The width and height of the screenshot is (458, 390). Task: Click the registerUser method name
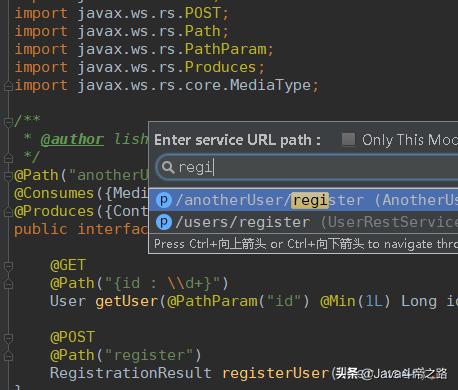coord(276,373)
